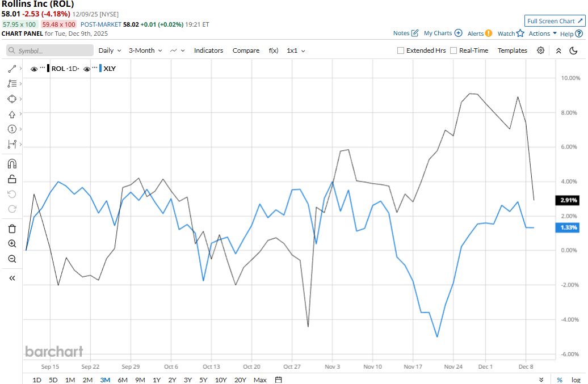This screenshot has height=384, width=588.
Task: Switch to dark mode moon icon
Action: (573, 50)
